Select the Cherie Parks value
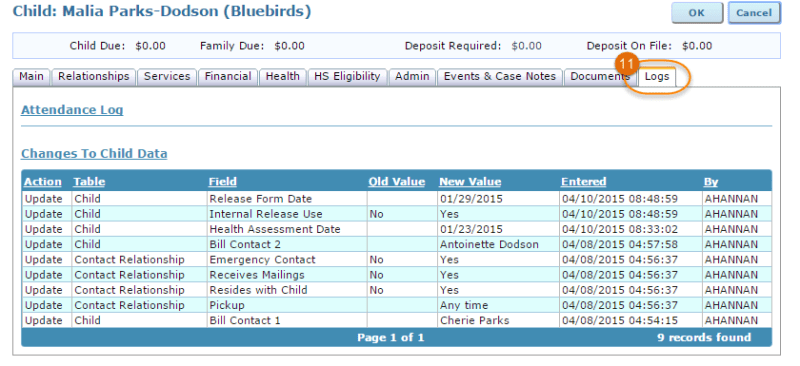The image size is (800, 366). 474,321
